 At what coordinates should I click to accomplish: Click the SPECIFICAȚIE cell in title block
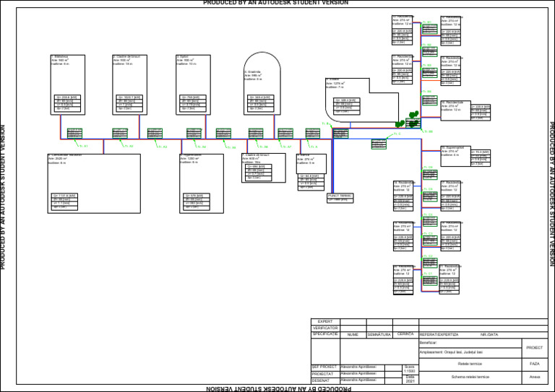(325, 334)
